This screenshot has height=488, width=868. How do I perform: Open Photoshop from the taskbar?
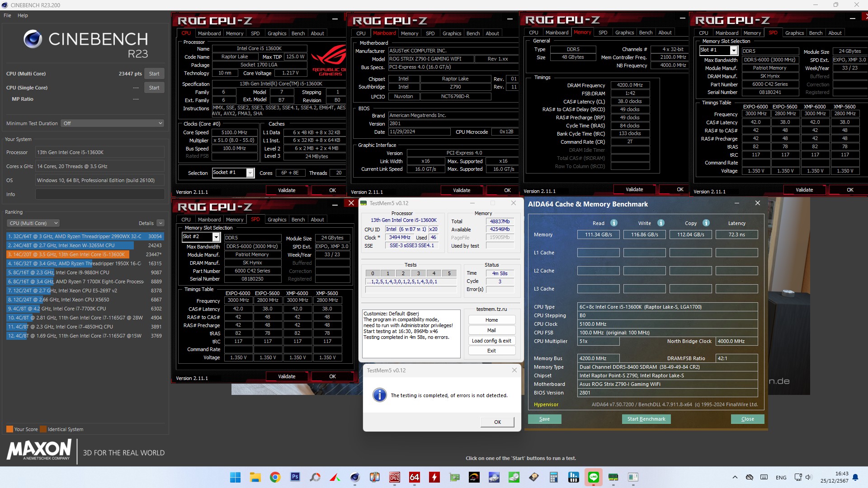tap(295, 477)
